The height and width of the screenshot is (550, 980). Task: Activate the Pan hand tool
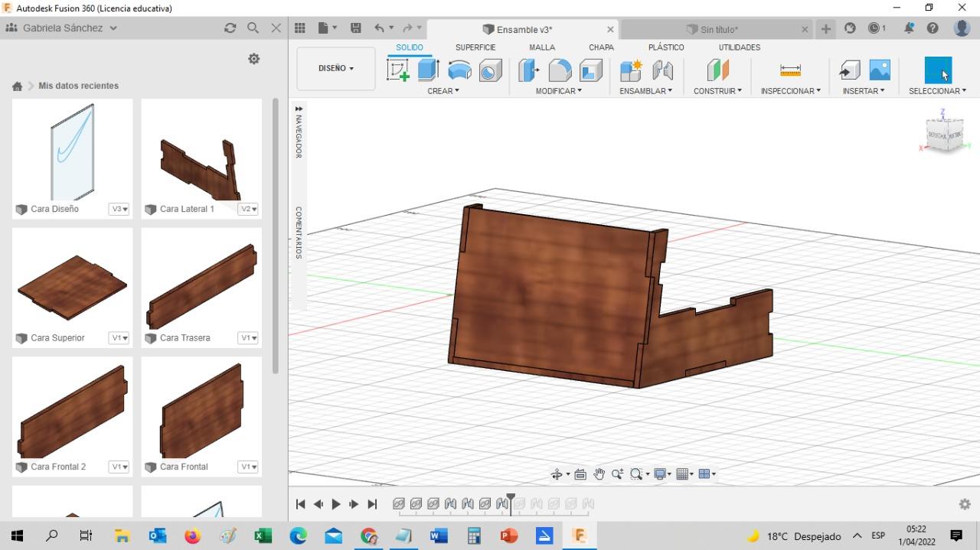click(599, 474)
